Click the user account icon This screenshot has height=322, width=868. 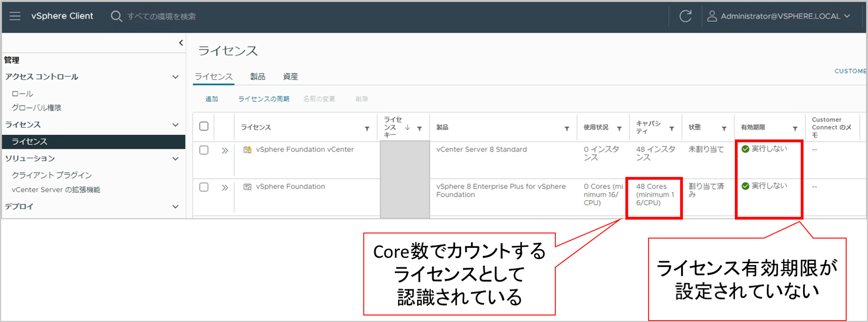tap(711, 16)
